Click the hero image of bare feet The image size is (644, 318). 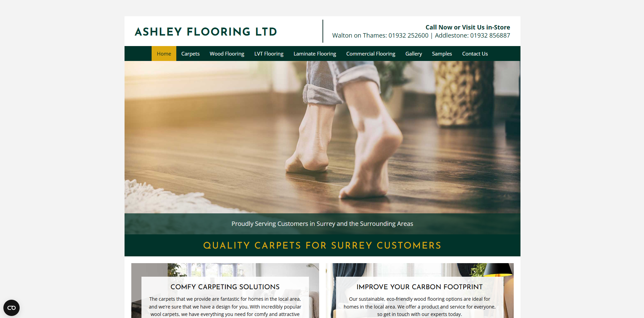click(323, 137)
